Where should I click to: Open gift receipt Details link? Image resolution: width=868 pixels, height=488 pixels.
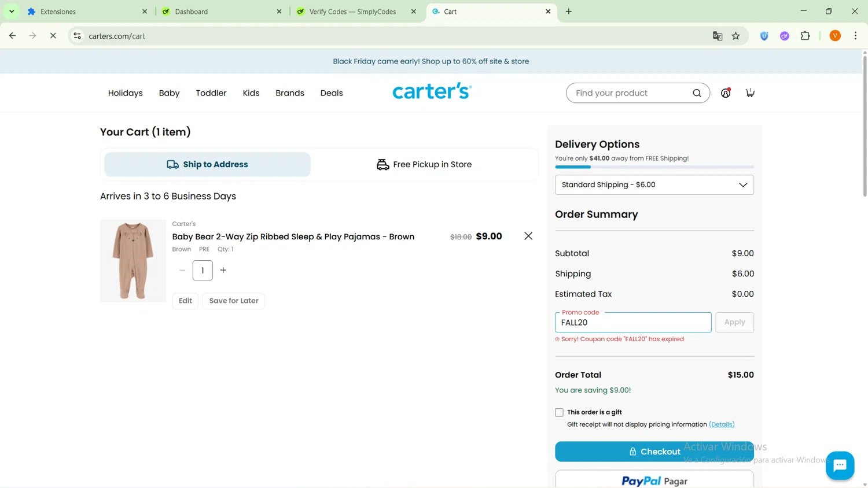(x=722, y=424)
